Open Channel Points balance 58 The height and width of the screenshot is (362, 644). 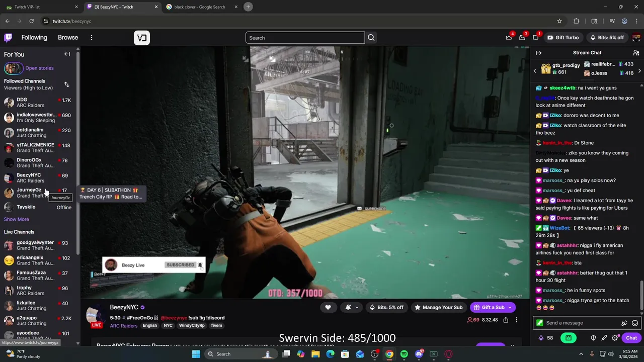[x=546, y=338]
